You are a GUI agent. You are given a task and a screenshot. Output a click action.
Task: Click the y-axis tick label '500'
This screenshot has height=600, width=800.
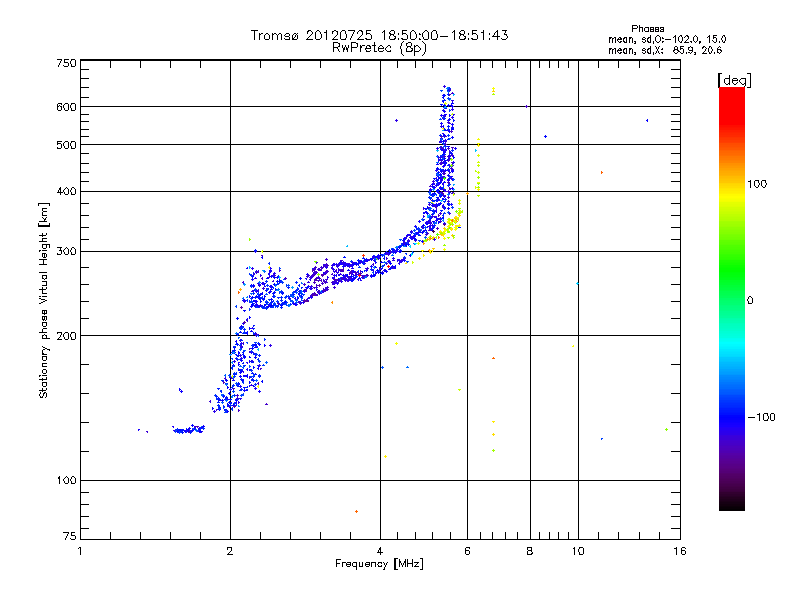click(x=66, y=145)
